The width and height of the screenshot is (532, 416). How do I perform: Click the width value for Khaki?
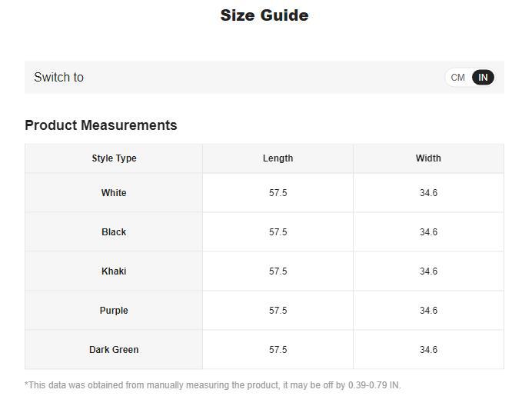pos(428,271)
